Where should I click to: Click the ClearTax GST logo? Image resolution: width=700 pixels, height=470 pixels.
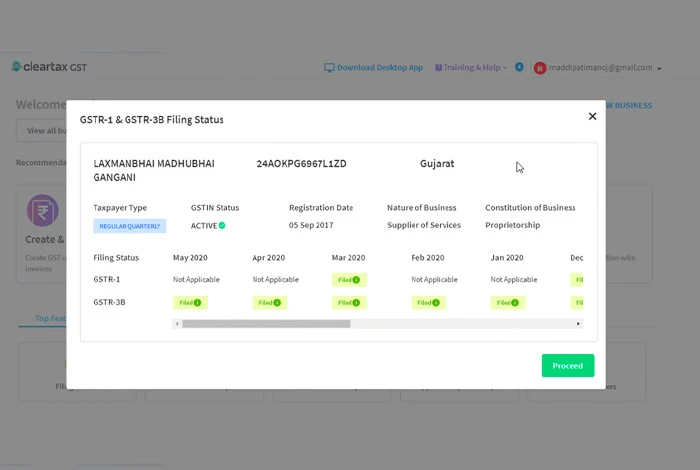coord(49,67)
